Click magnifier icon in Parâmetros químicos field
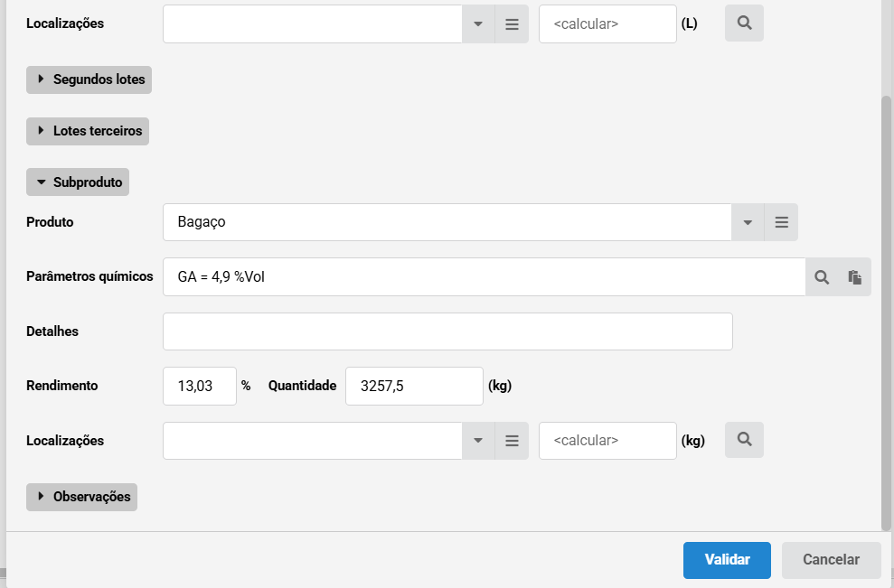The width and height of the screenshot is (894, 588). point(822,277)
